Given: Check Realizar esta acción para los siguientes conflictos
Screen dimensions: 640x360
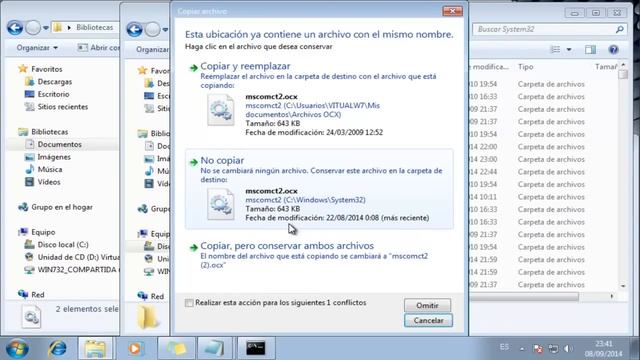Looking at the screenshot, I should coord(189,303).
